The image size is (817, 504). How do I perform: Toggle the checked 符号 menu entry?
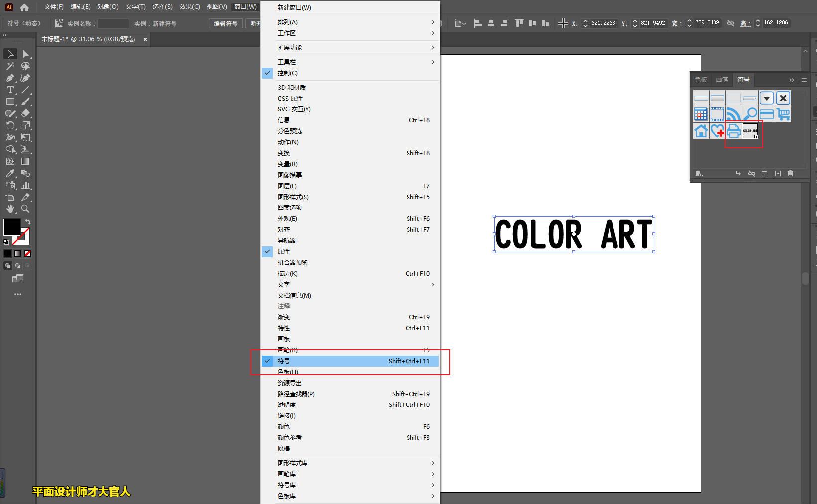point(350,361)
